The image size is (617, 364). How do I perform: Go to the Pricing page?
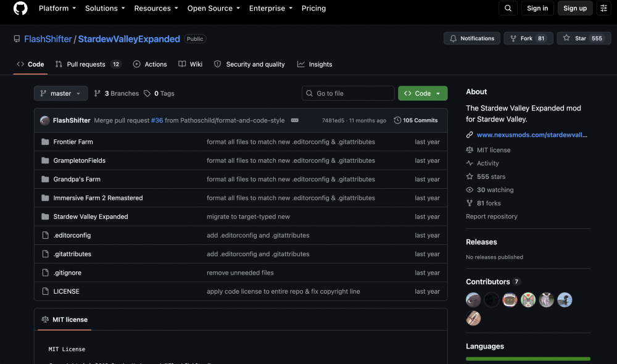[x=313, y=8]
